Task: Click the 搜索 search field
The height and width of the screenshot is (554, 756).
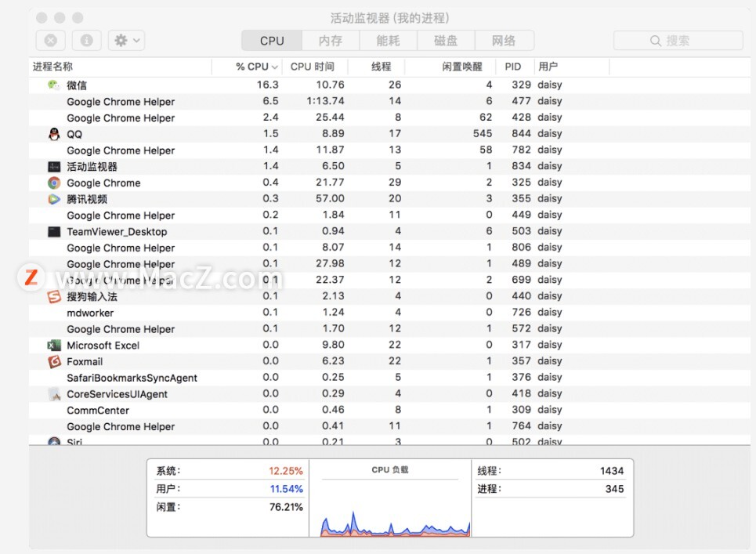Action: coord(678,41)
